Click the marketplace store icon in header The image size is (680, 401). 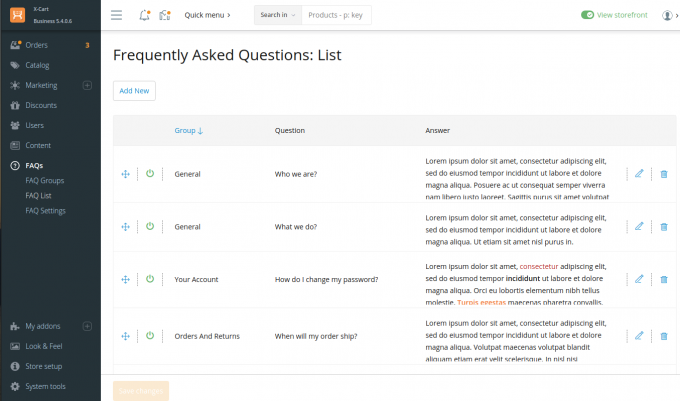click(164, 15)
